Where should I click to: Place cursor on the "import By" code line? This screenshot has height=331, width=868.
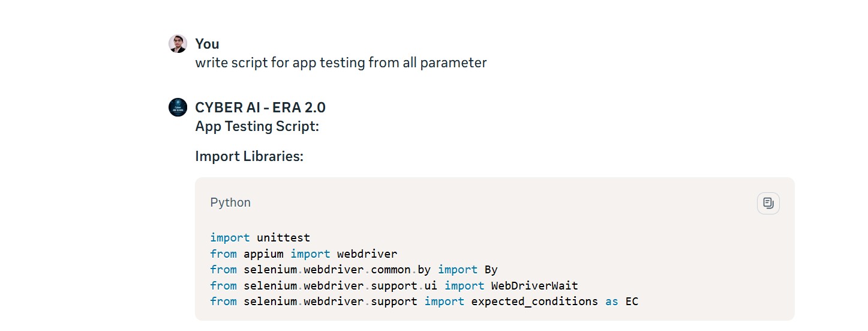(x=354, y=270)
